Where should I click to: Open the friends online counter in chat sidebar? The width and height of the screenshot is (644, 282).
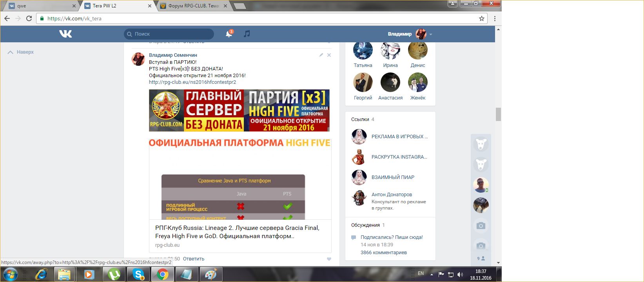point(481,258)
